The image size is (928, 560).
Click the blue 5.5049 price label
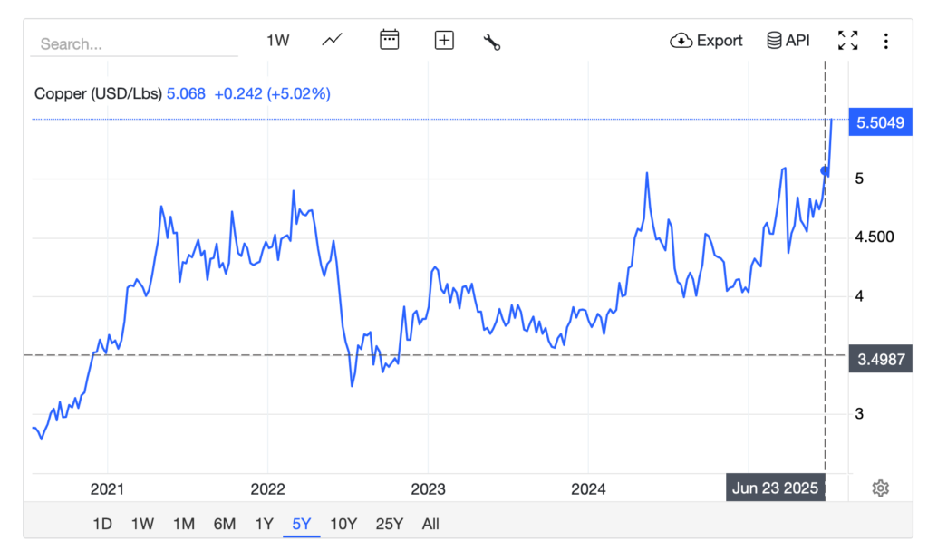tap(878, 122)
